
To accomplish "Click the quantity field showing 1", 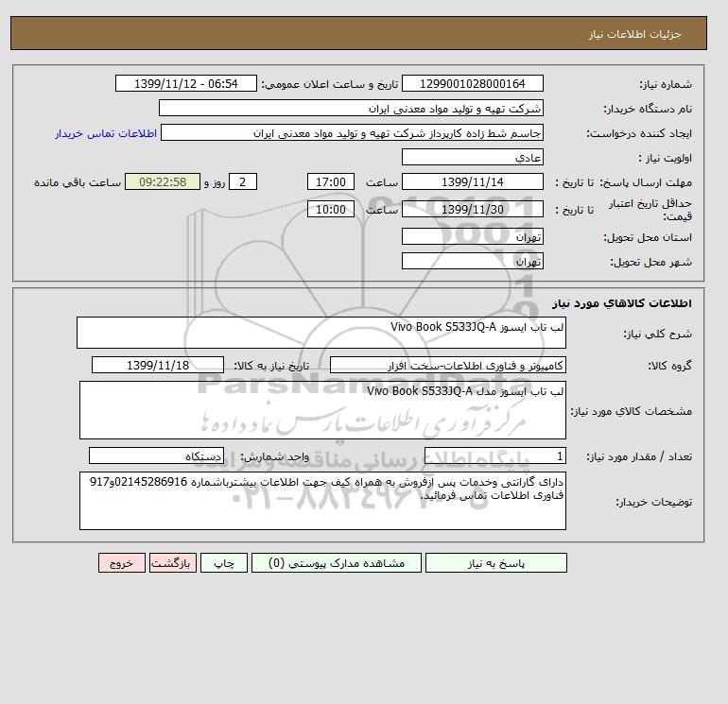I will coord(495,456).
